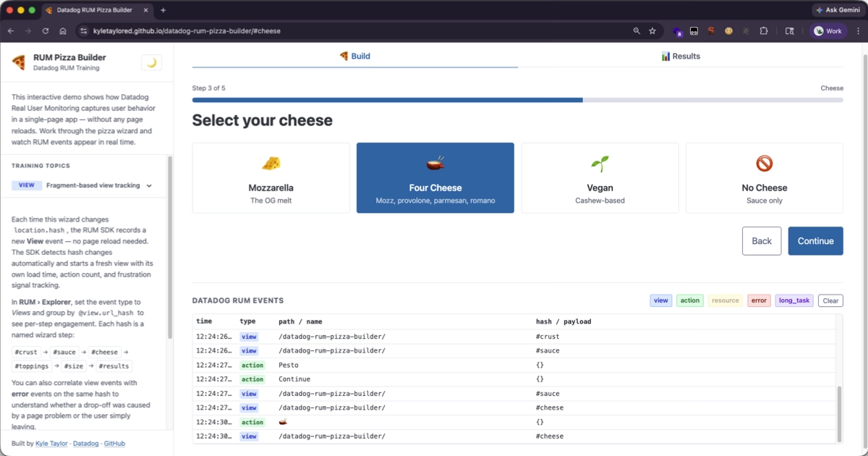Screen dimensions: 868x456
Task: Open the Kyle Taylor link
Action: [x=52, y=443]
